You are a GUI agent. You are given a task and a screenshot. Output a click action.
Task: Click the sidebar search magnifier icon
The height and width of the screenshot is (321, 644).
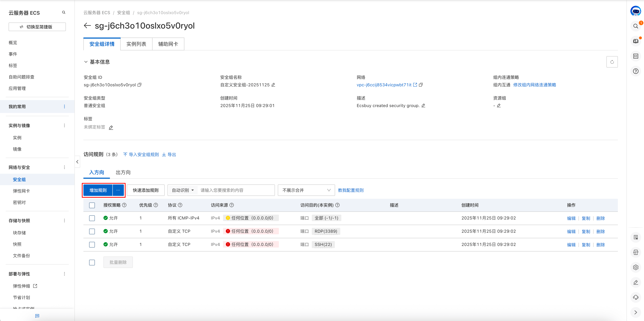click(x=64, y=13)
